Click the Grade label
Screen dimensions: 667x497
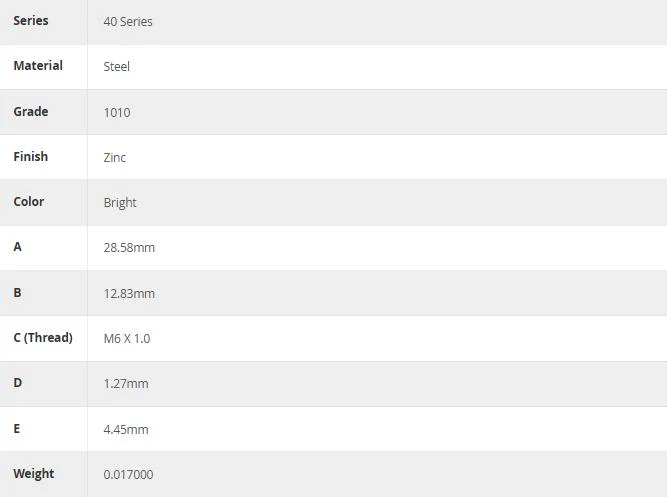pyautogui.click(x=31, y=111)
